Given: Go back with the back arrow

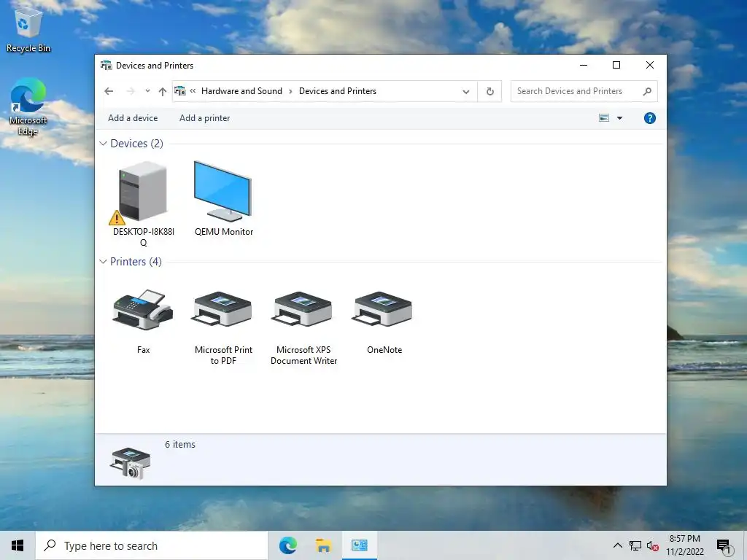Looking at the screenshot, I should [109, 91].
